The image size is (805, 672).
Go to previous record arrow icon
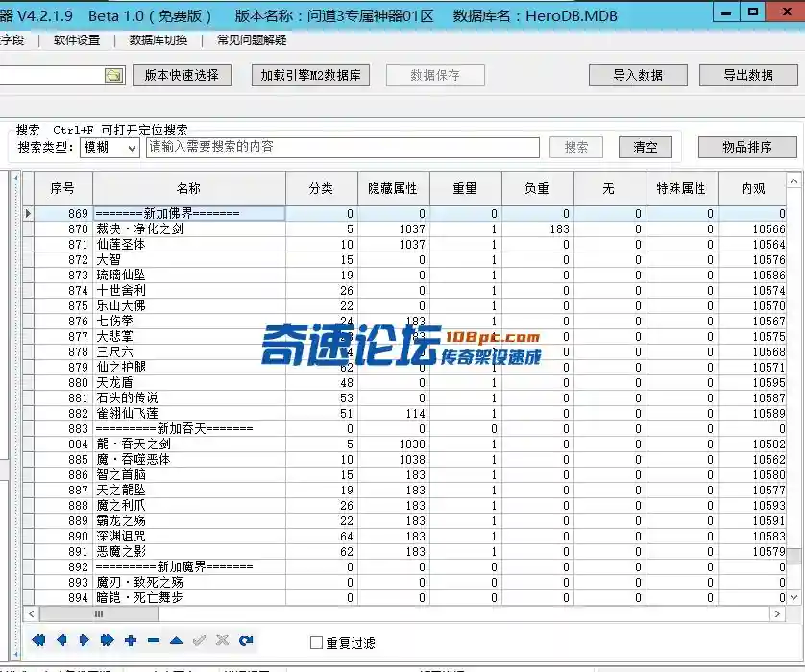click(61, 639)
